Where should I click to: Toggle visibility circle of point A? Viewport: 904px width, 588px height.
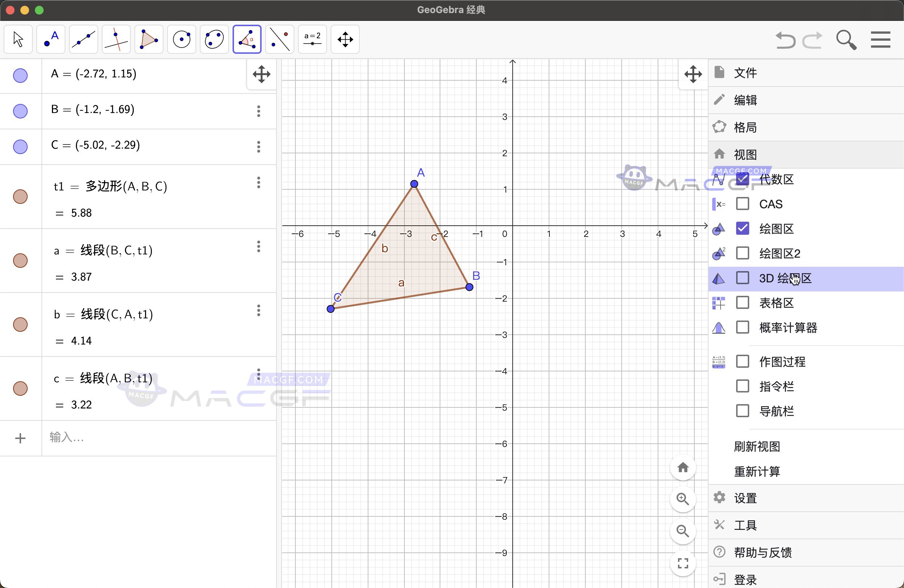click(x=20, y=75)
